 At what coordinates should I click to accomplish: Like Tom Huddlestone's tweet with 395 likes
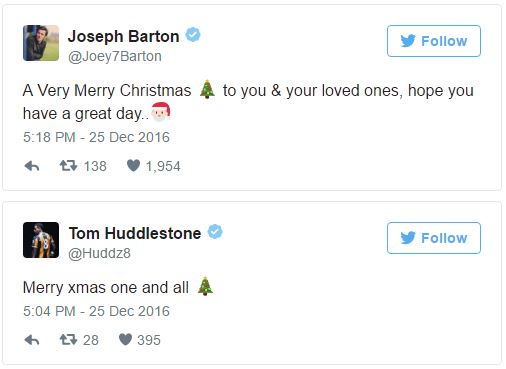click(125, 340)
